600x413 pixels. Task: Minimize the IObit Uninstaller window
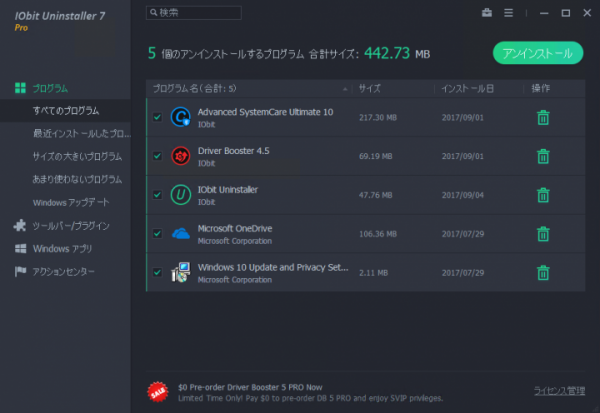pyautogui.click(x=544, y=13)
